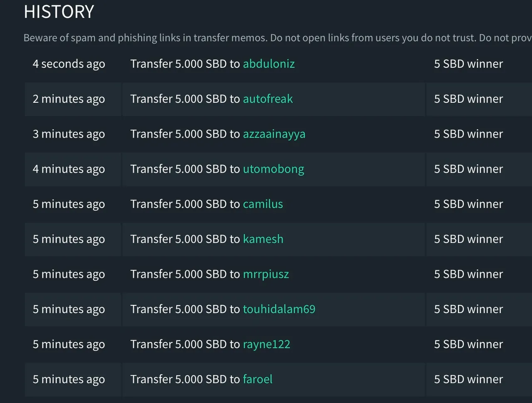Select the 'Transfer 5.000 SBD to' text for kamesh
The height and width of the screenshot is (403, 532).
pyautogui.click(x=185, y=239)
